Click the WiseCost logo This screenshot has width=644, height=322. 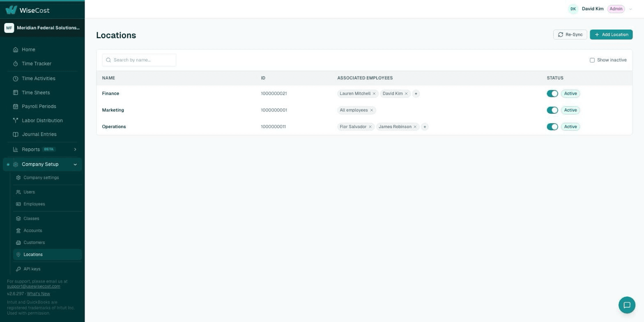27,10
